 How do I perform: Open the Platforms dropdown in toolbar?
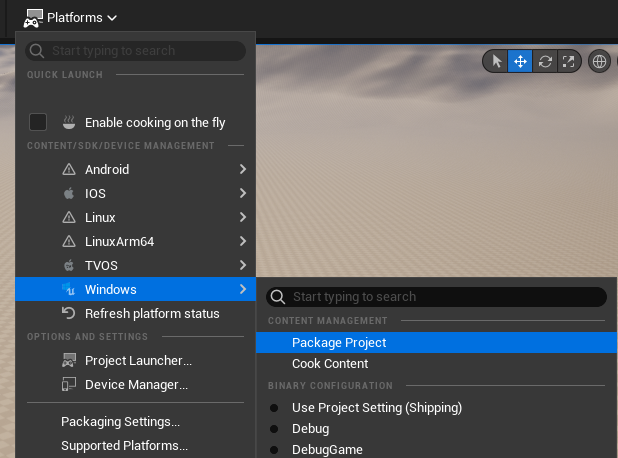(x=72, y=17)
